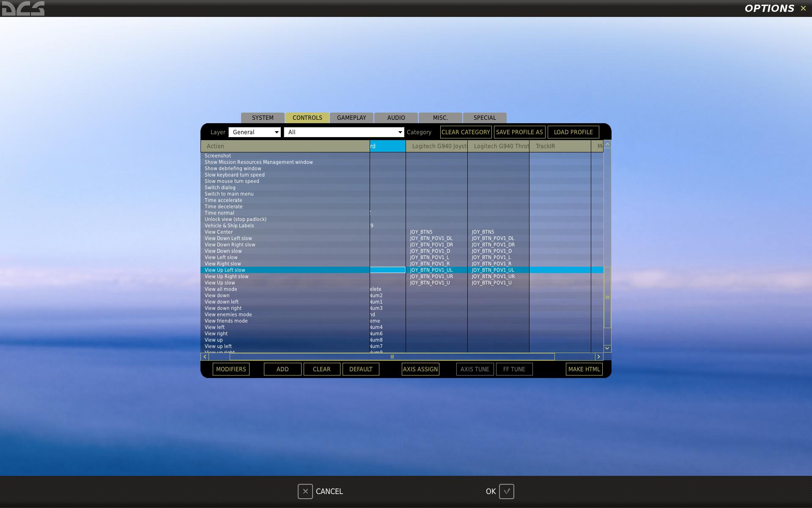
Task: Switch to the MISC. tab
Action: [x=440, y=118]
